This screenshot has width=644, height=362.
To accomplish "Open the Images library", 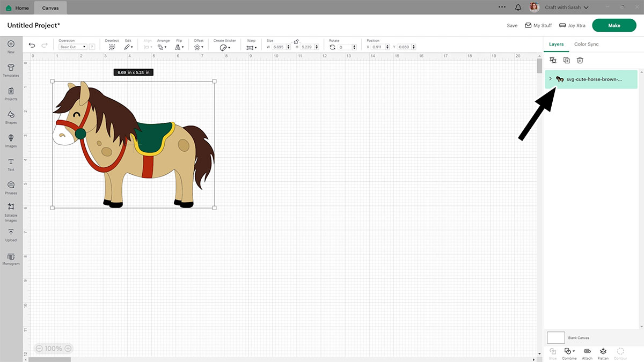I will pyautogui.click(x=11, y=141).
